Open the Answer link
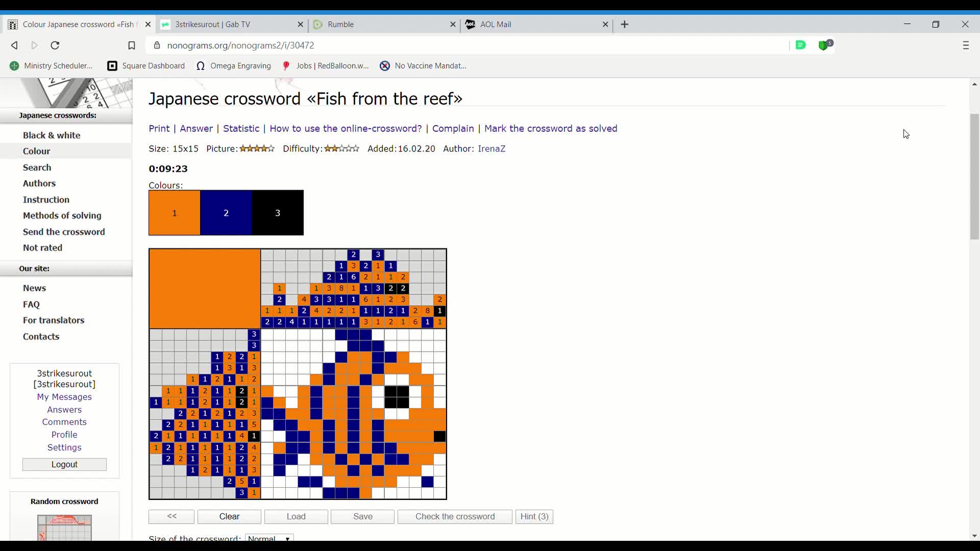Viewport: 980px width, 551px height. (196, 129)
